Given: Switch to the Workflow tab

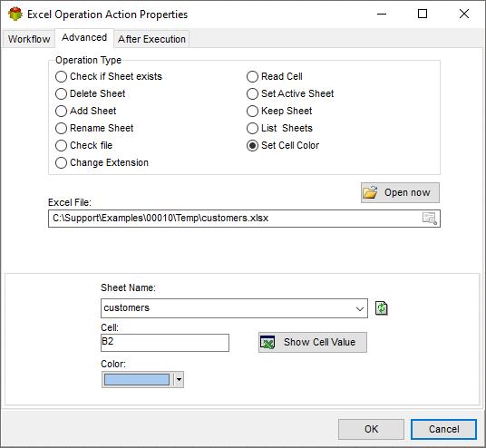Looking at the screenshot, I should point(29,39).
